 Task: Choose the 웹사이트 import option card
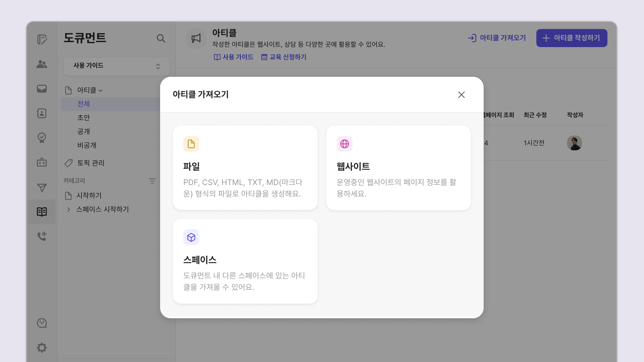point(398,167)
